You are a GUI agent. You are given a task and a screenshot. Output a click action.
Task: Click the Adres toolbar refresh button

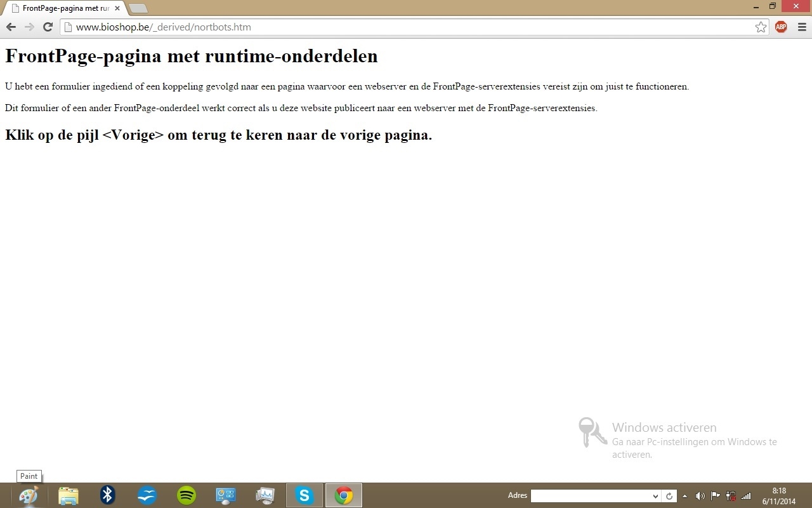(x=669, y=496)
